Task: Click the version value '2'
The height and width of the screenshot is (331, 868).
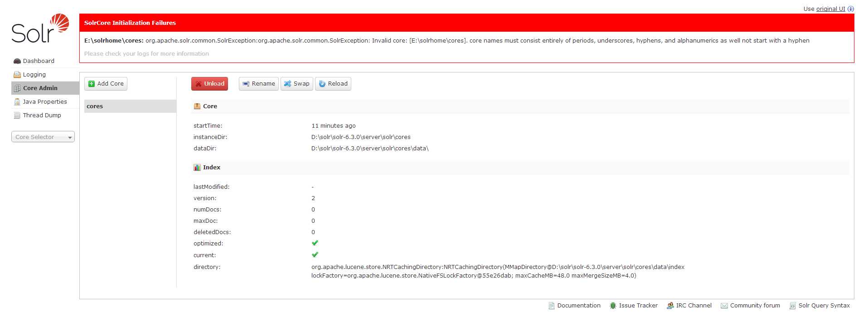Action: (313, 198)
